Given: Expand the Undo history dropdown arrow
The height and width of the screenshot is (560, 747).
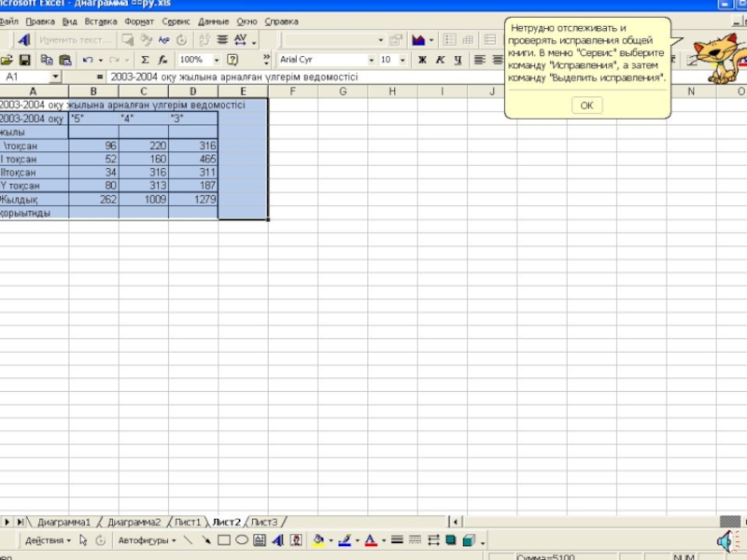Looking at the screenshot, I should point(101,60).
